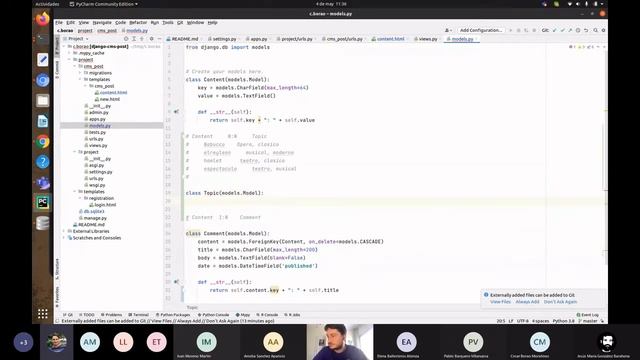Image resolution: width=640 pixels, height=360 pixels.
Task: Open the Python Packages tool window
Action: pyautogui.click(x=173, y=315)
